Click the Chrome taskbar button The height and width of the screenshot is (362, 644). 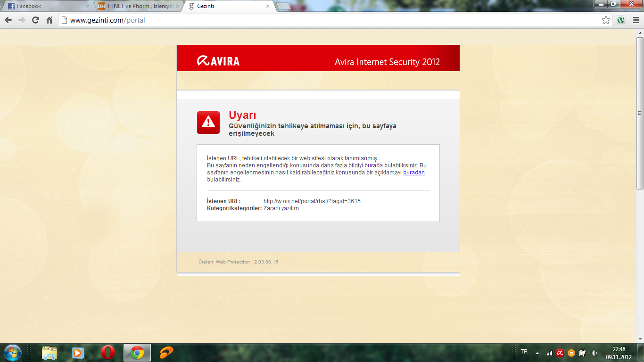pos(137,353)
